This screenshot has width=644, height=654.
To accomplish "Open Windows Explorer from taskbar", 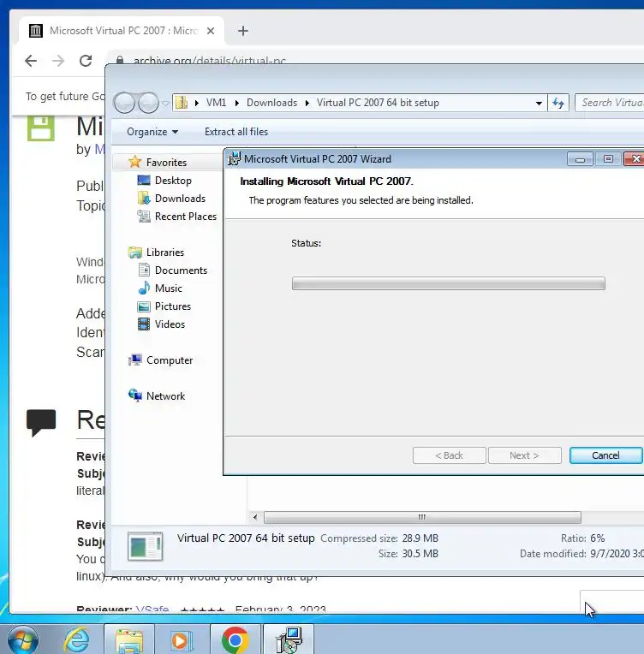I will 129,639.
